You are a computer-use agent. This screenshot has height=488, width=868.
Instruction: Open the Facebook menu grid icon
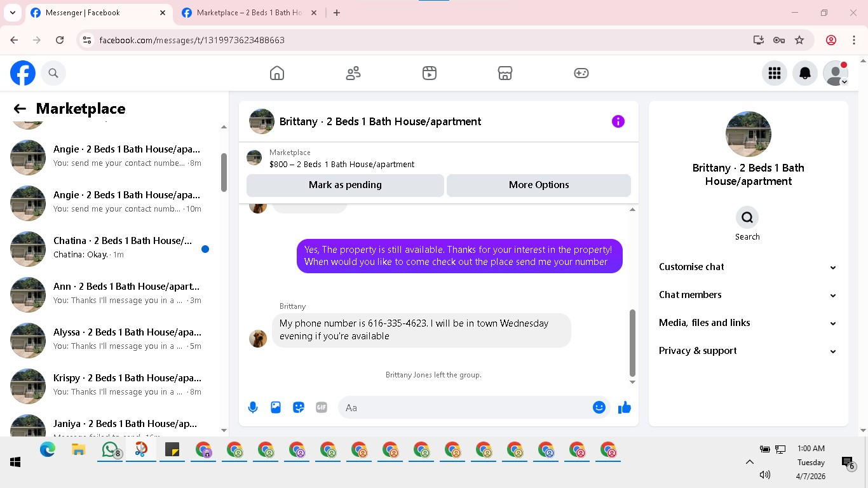(775, 73)
